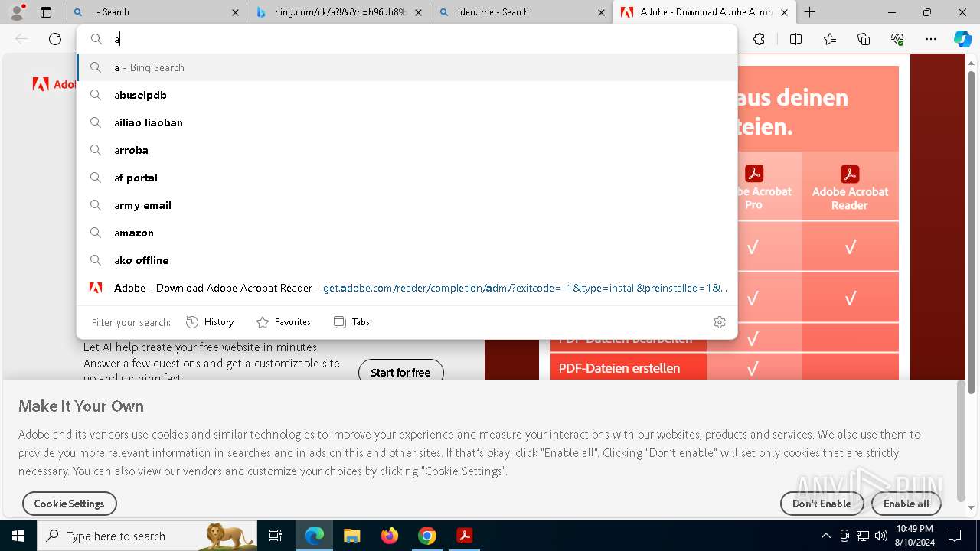Select the abuseipdb suggestion
This screenshot has width=980, height=551.
coord(407,95)
